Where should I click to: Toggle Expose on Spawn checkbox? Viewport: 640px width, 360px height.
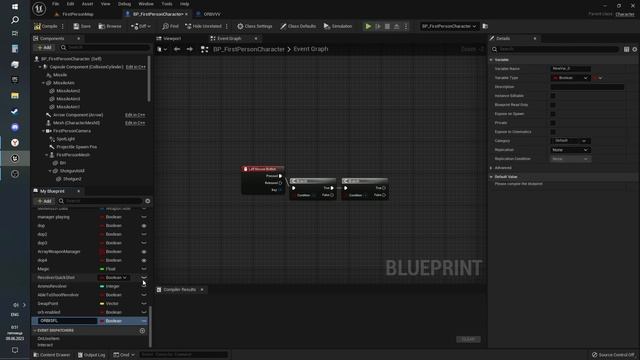click(553, 114)
